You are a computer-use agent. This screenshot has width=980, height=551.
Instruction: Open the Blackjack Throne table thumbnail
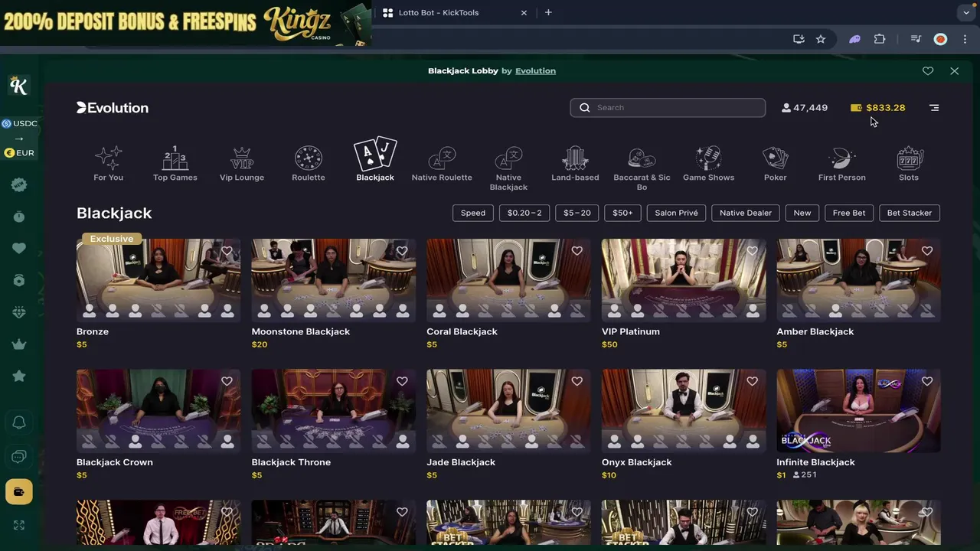(334, 411)
